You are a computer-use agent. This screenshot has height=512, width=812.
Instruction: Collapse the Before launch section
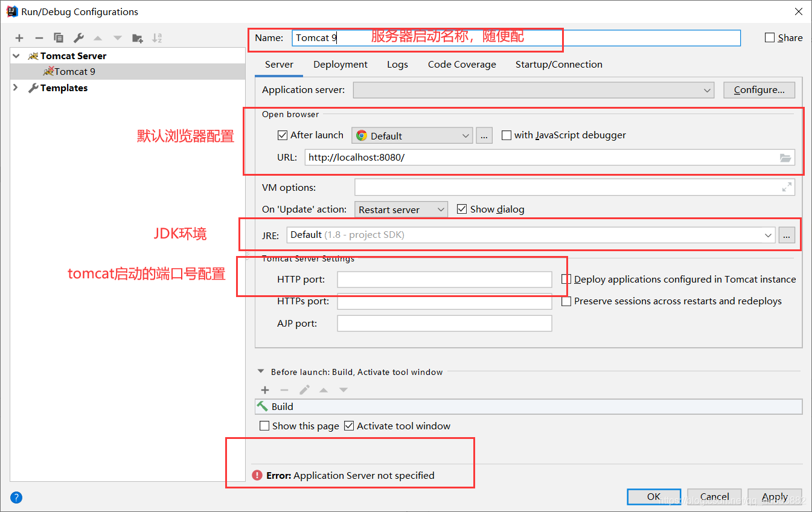click(x=261, y=372)
